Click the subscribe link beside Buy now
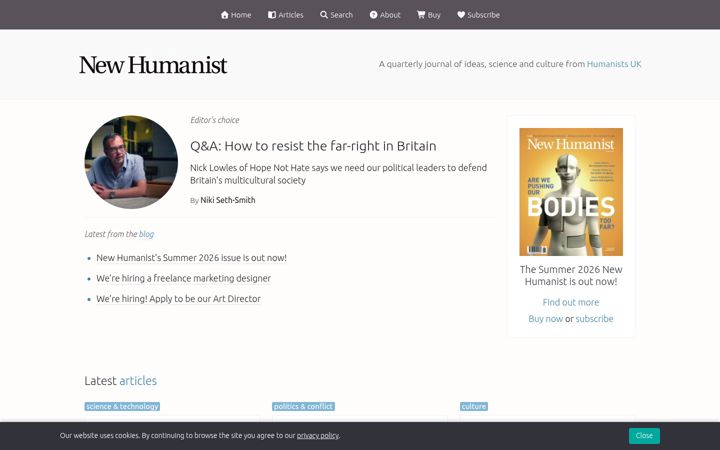Image resolution: width=720 pixels, height=450 pixels. [x=594, y=319]
